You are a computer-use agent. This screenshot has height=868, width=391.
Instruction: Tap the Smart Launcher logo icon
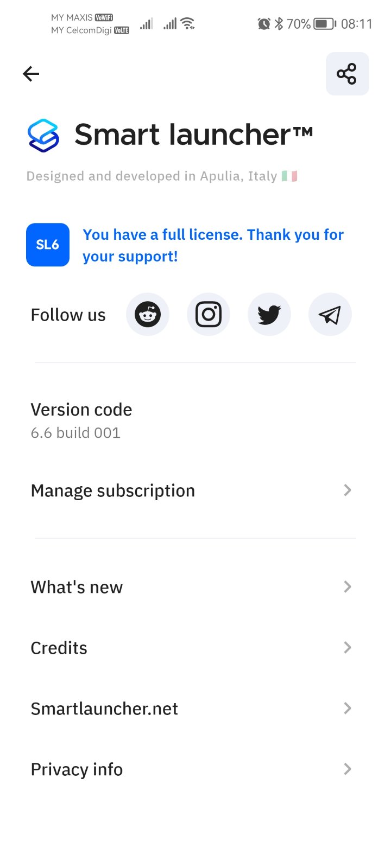tap(43, 135)
